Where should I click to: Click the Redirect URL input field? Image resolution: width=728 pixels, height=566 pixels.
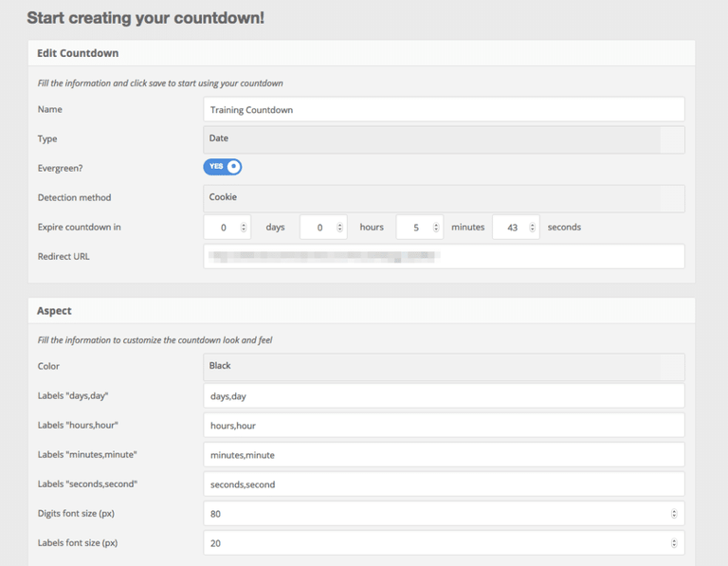[444, 256]
